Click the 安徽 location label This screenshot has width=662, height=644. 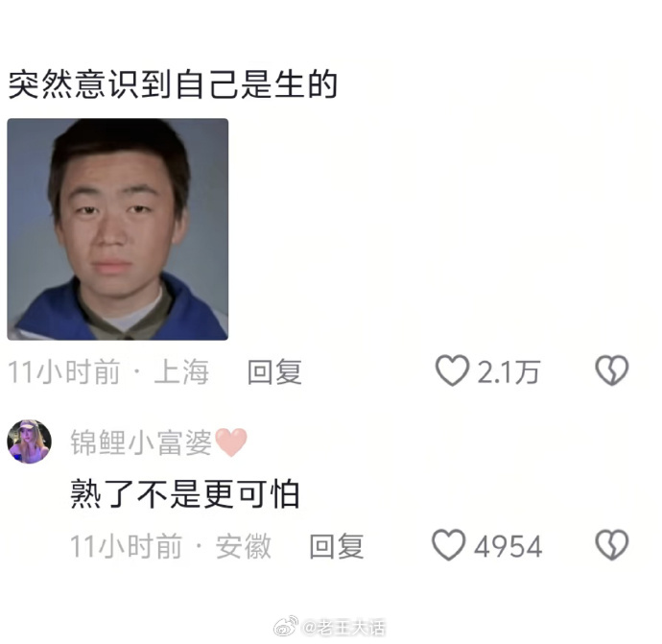click(x=244, y=546)
